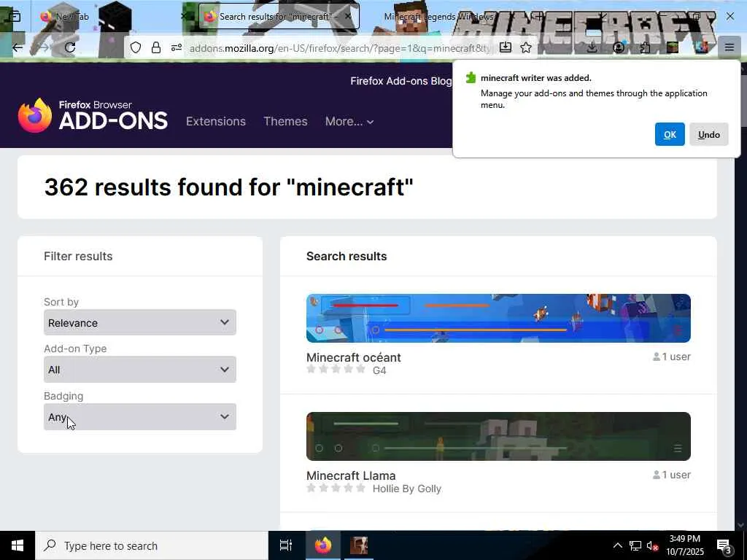Click the Minecraft océant star rating

336,369
